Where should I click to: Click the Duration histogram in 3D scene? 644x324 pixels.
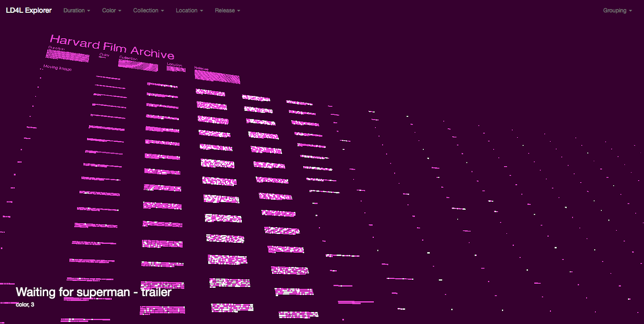point(68,56)
